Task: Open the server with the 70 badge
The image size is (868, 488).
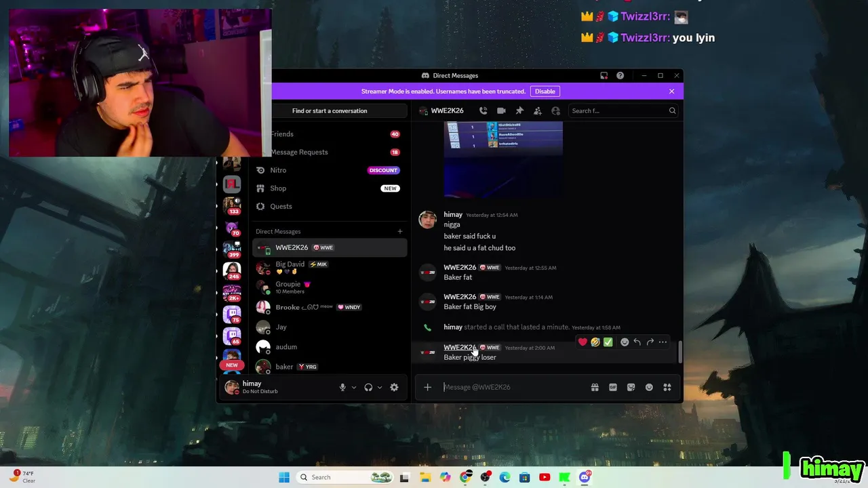Action: pos(232,228)
